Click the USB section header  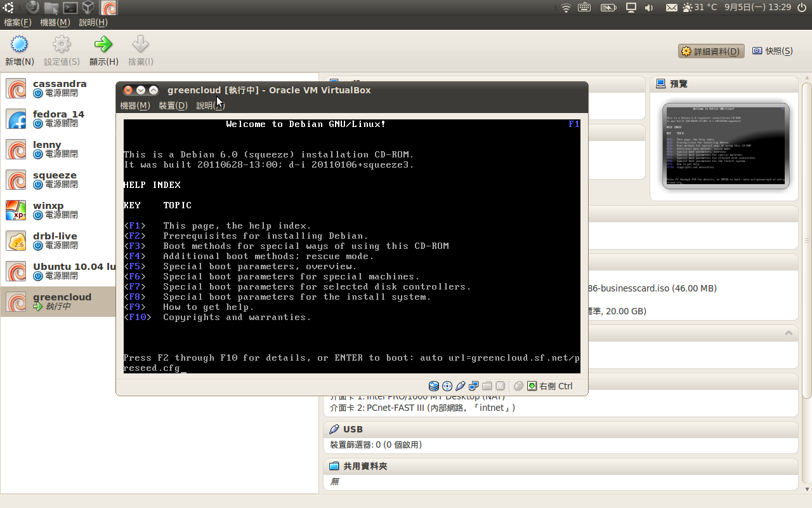click(x=561, y=429)
